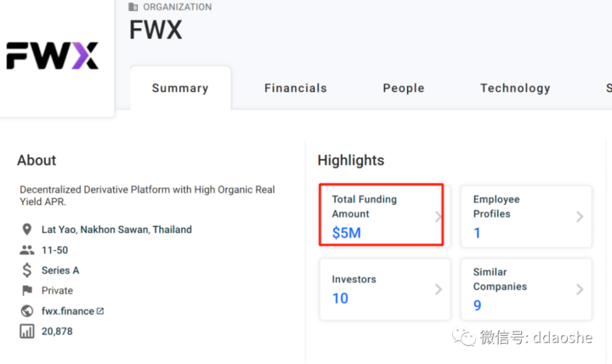The image size is (612, 364).
Task: Open the Lat Yao location link
Action: click(116, 229)
